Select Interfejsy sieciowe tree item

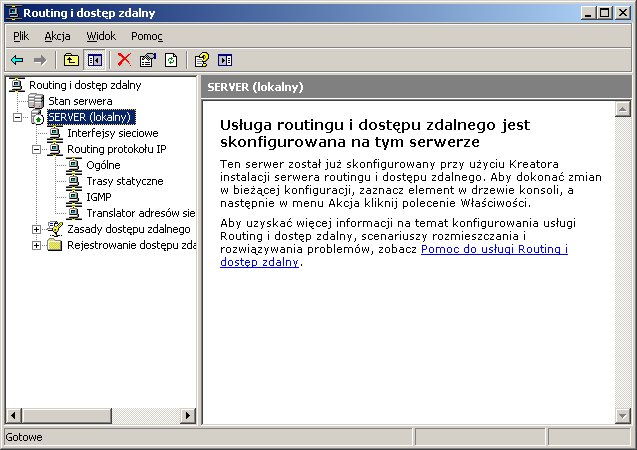point(113,133)
